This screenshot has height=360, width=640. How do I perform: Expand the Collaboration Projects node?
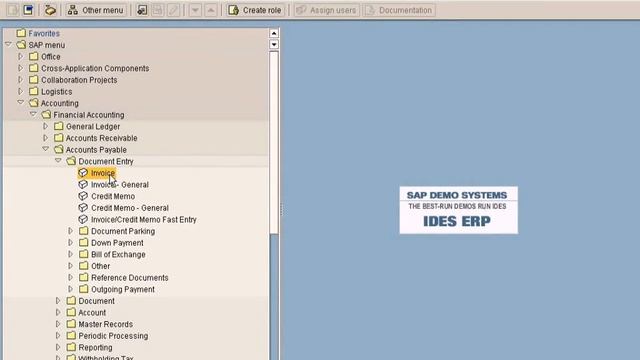(x=20, y=80)
